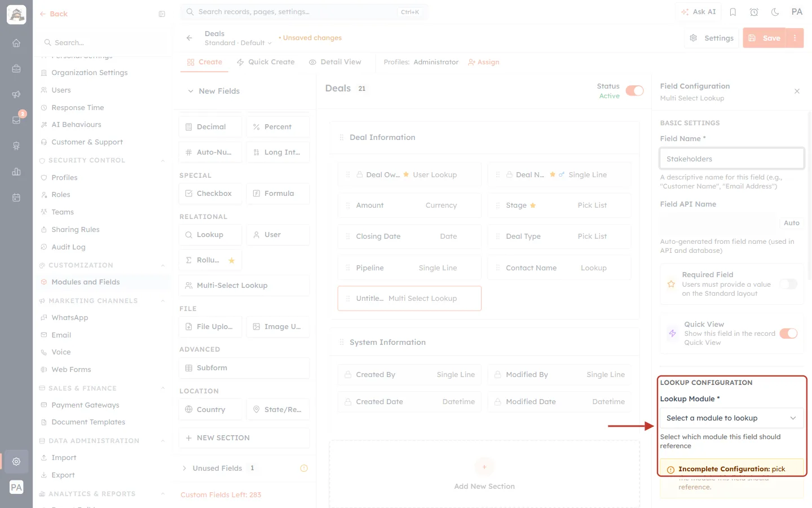Click the NEW SECTION button
This screenshot has width=812, height=508.
pyautogui.click(x=244, y=438)
